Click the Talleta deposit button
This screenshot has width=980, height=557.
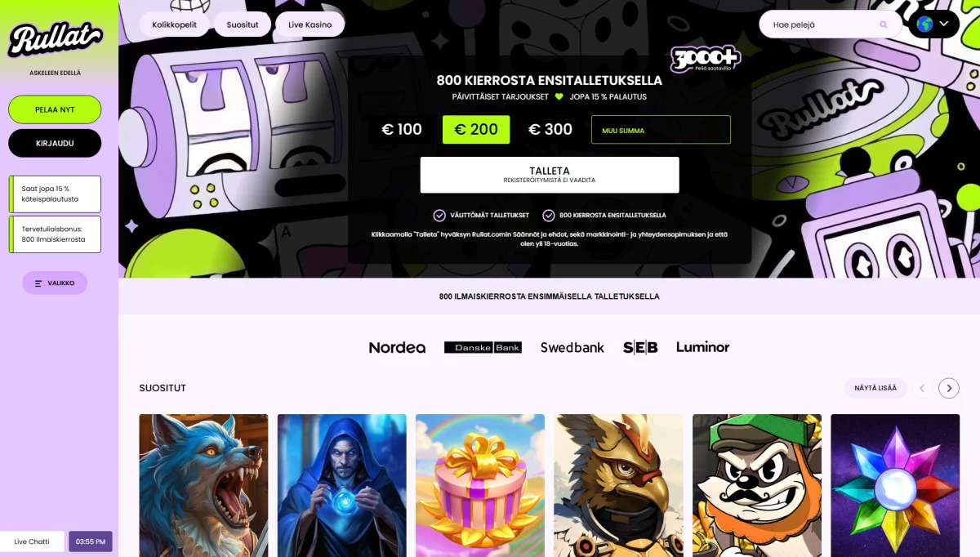point(550,175)
